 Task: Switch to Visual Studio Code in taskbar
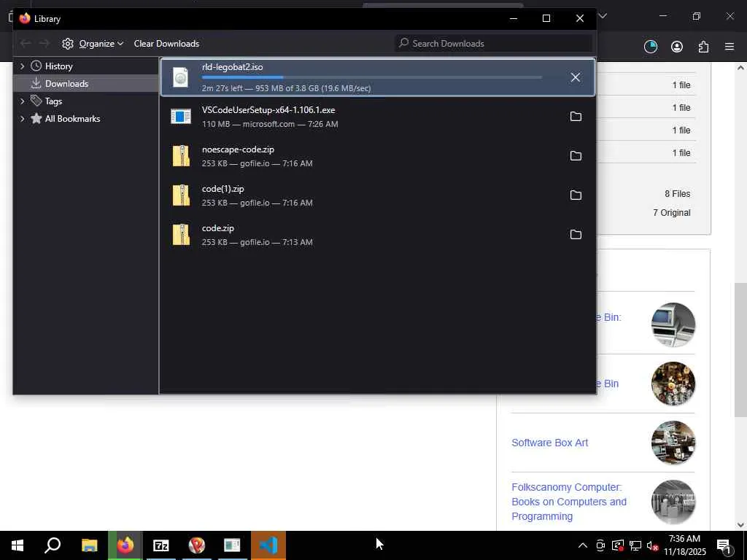coord(268,545)
